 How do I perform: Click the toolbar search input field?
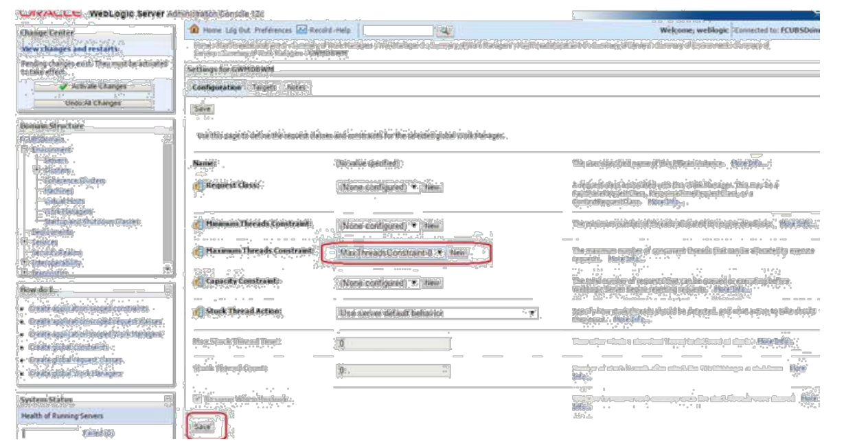[x=399, y=30]
